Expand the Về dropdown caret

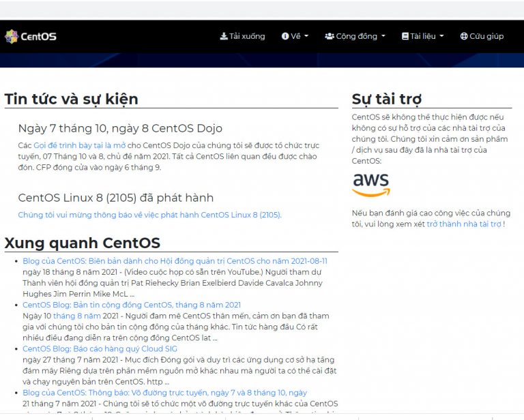tap(306, 36)
